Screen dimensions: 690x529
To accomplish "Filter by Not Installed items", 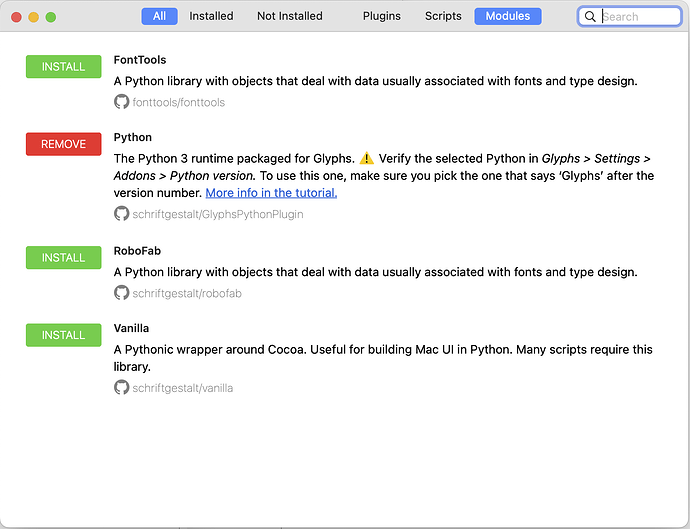I will [290, 16].
